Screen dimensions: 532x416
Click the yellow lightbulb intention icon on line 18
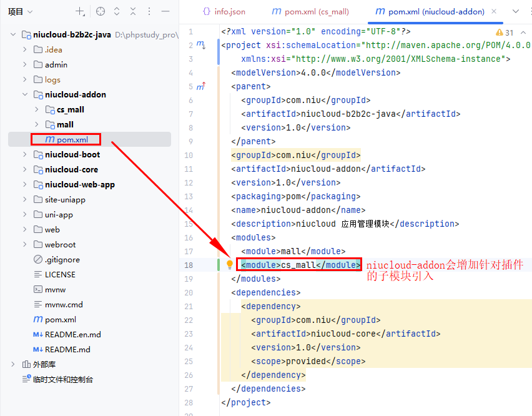229,264
